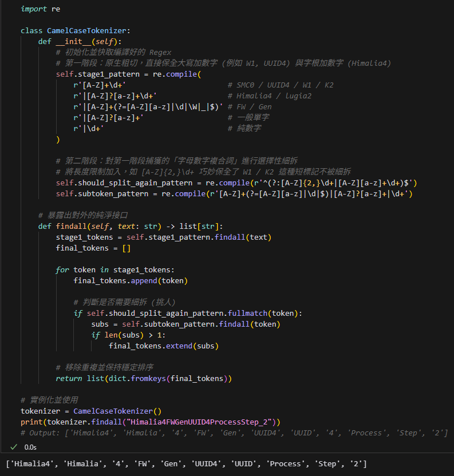Image resolution: width=454 pixels, height=476 pixels.
Task: Click 'self.stage1_pattern' assignment line
Action: [128, 74]
